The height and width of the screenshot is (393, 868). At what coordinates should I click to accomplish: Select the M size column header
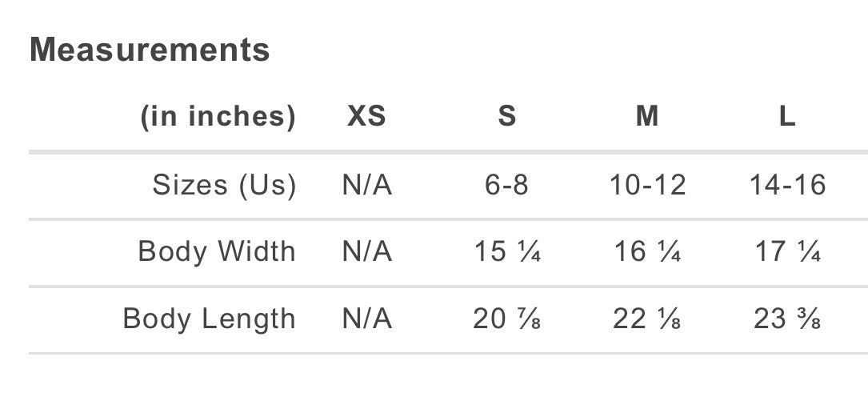click(647, 116)
